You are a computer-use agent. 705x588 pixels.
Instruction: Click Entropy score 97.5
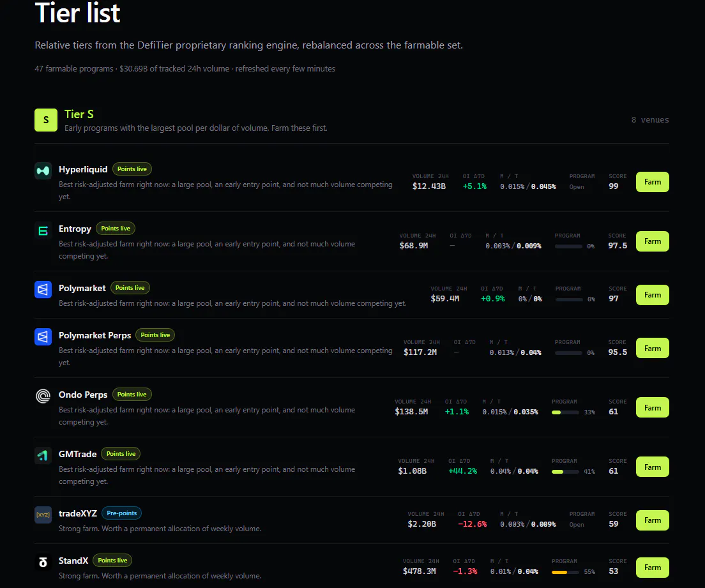(x=618, y=245)
